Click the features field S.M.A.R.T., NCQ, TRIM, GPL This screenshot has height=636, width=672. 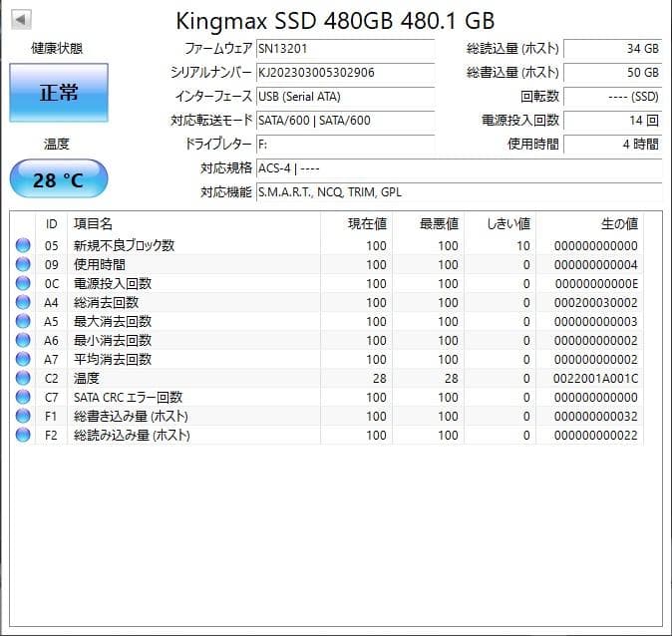coord(459,192)
